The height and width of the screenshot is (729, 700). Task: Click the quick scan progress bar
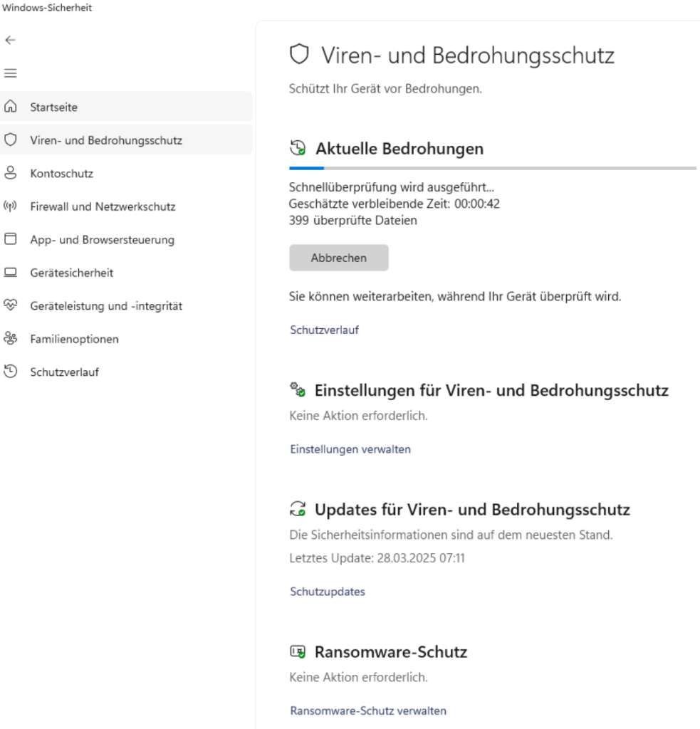click(x=492, y=168)
